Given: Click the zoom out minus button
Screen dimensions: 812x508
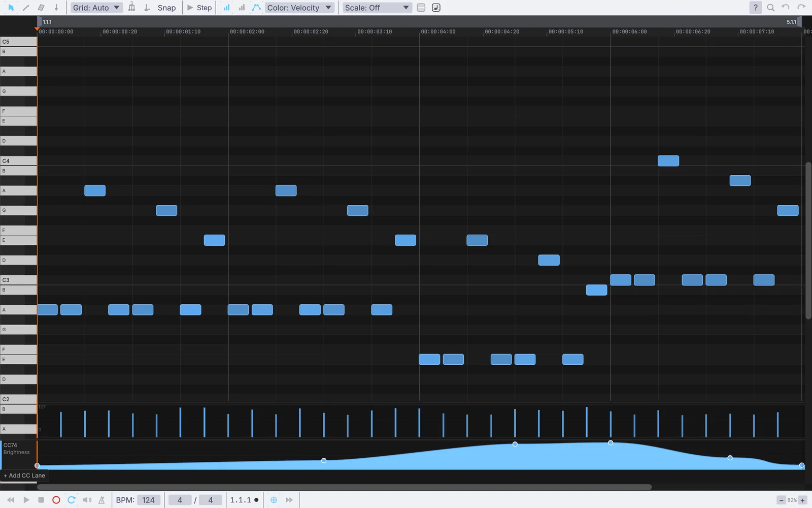Looking at the screenshot, I should point(781,500).
